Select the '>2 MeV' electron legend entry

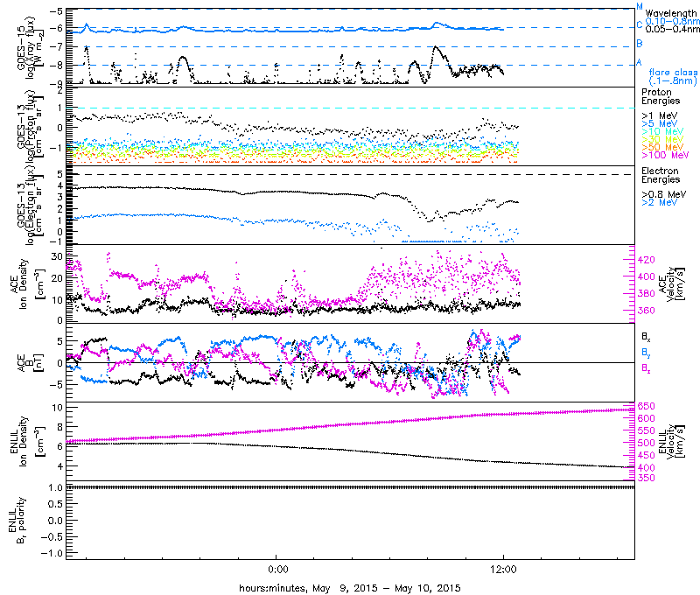pyautogui.click(x=660, y=202)
